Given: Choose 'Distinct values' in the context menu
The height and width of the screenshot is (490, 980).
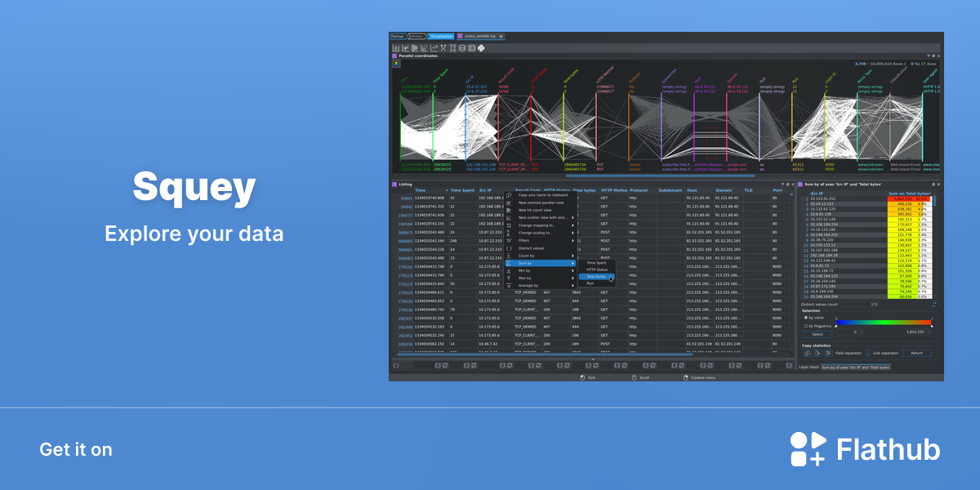Looking at the screenshot, I should click(541, 248).
